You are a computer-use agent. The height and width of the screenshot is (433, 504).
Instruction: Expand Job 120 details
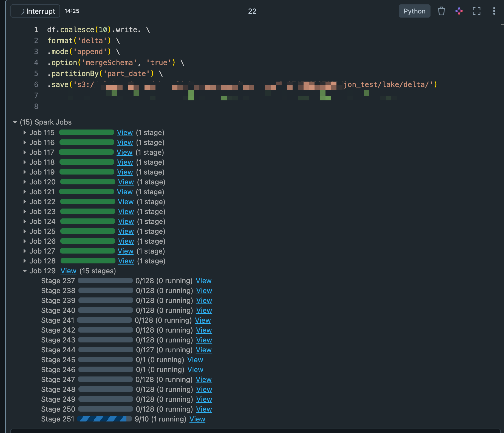(x=25, y=182)
